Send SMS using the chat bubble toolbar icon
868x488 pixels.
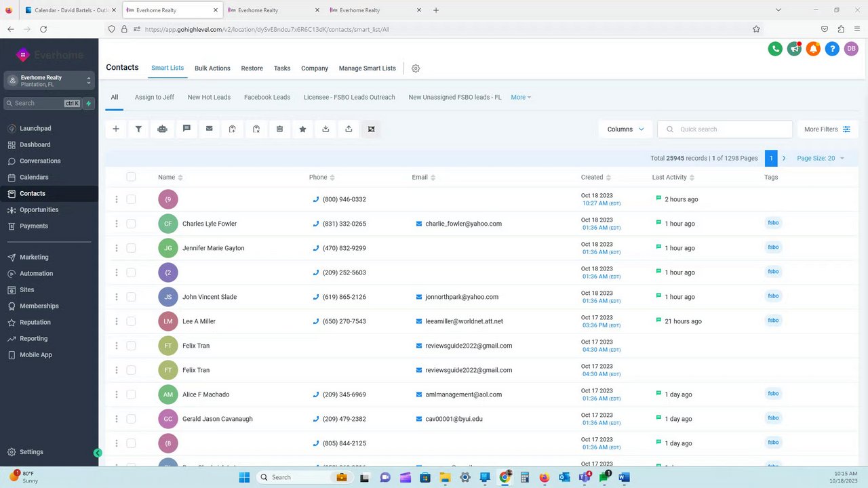point(186,129)
